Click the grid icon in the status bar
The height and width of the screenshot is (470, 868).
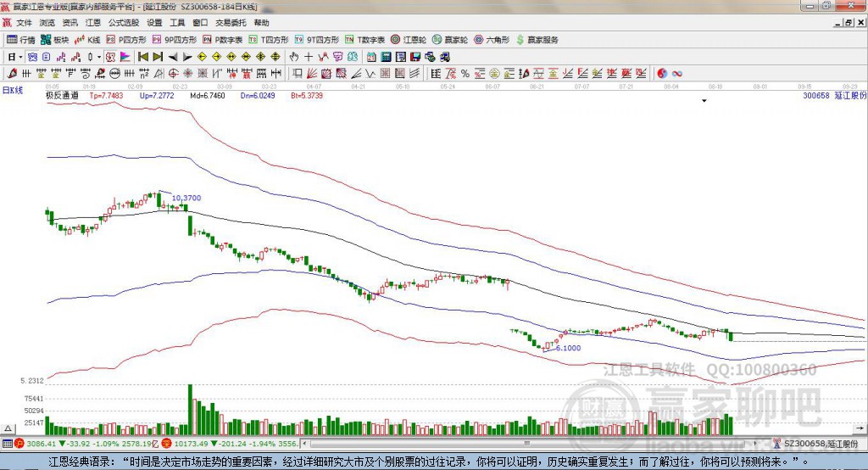point(7,444)
